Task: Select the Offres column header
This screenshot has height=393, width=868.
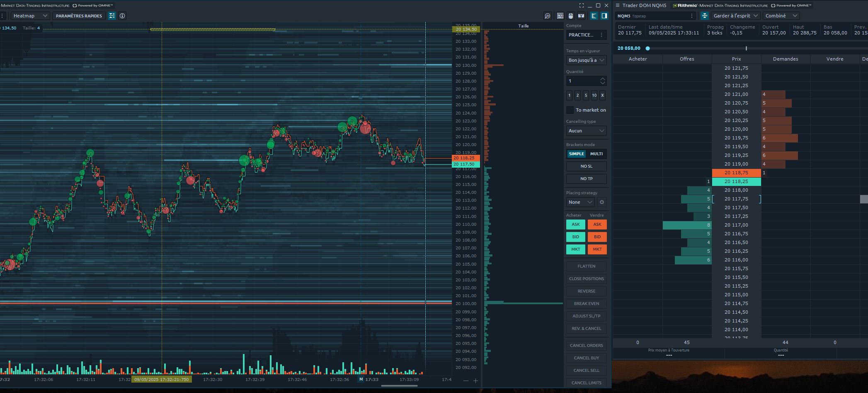Action: (687, 59)
